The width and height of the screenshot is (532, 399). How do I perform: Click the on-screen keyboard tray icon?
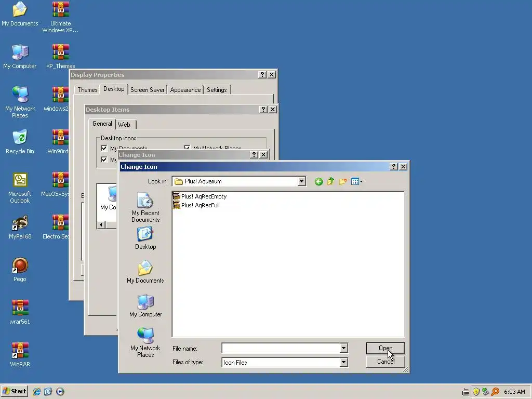466,392
